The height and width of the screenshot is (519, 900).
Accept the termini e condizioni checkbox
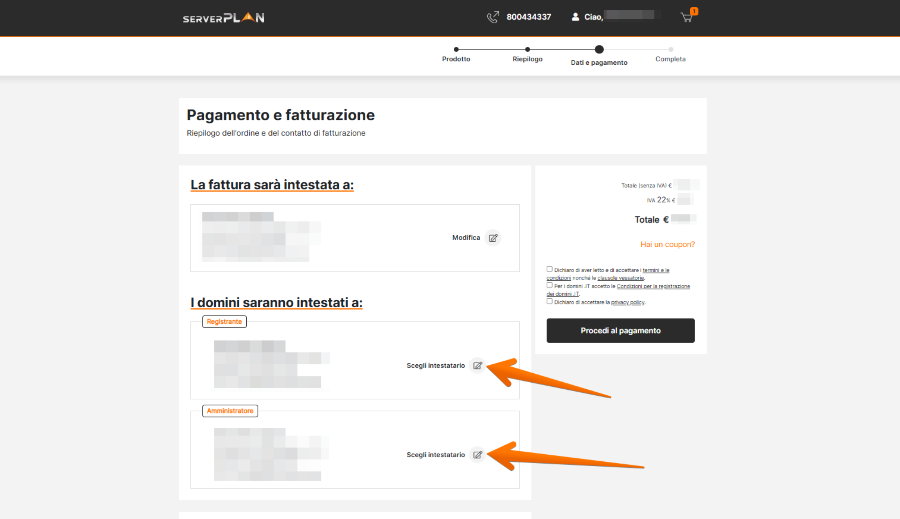(550, 269)
